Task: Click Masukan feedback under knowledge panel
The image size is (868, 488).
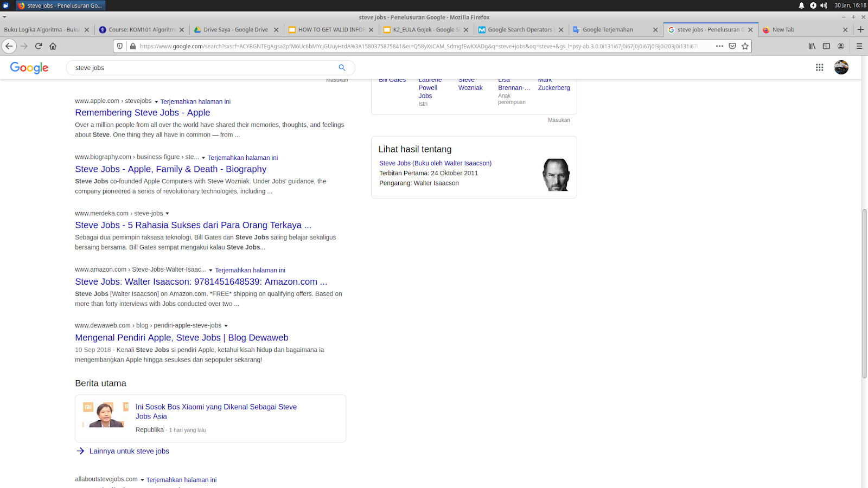Action: pos(559,120)
